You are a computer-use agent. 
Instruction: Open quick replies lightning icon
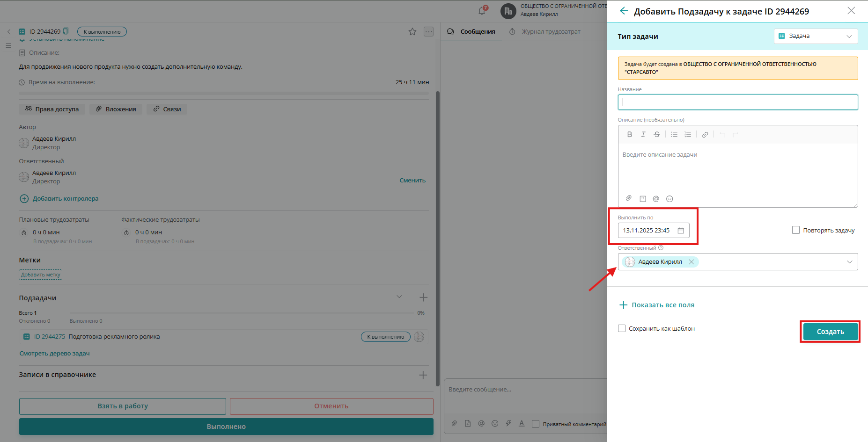[508, 424]
